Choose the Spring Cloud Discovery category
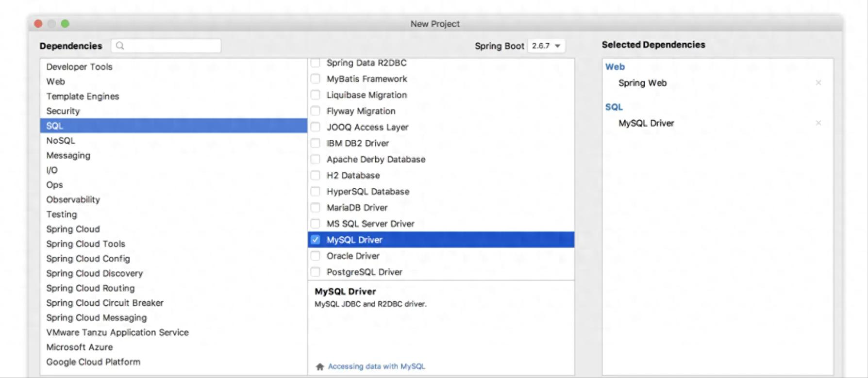The image size is (868, 378). [174, 273]
